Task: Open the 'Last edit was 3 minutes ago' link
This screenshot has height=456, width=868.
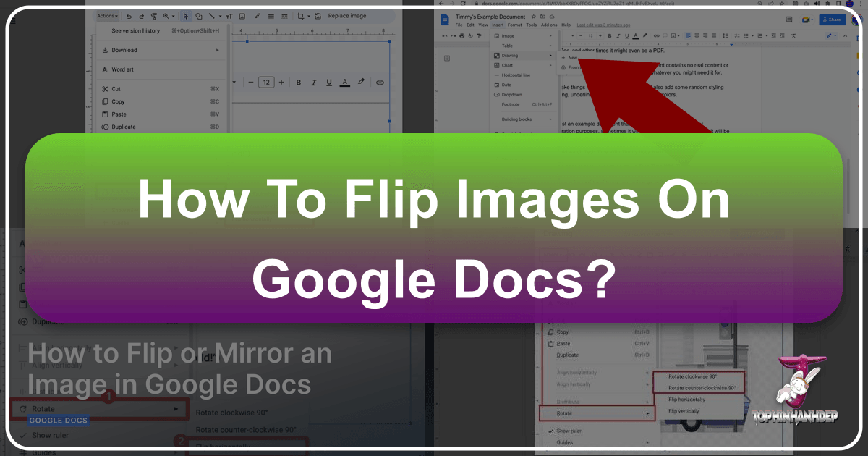Action: coord(603,25)
